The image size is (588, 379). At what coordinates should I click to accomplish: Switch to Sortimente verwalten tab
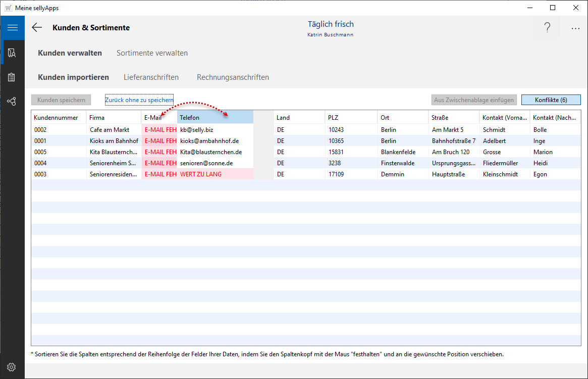pos(152,53)
